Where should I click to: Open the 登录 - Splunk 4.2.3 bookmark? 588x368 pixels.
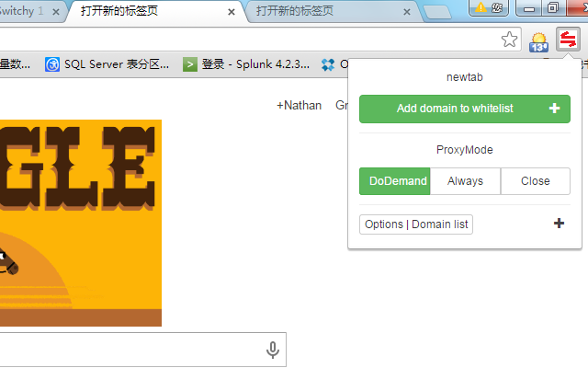(x=246, y=64)
